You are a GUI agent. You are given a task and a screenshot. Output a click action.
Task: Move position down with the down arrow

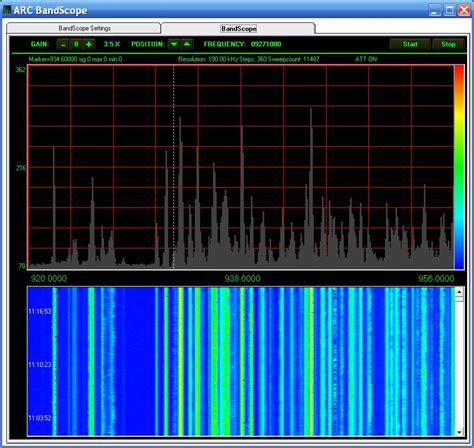[174, 44]
